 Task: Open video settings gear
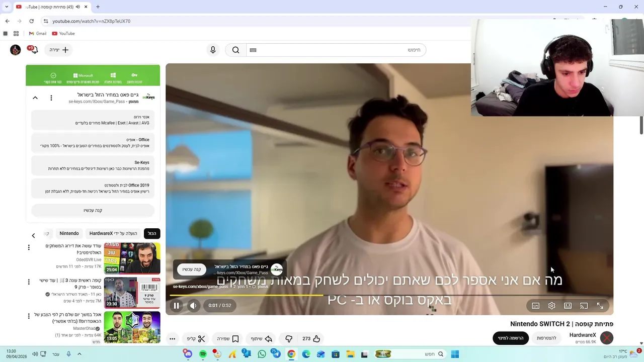(x=552, y=306)
